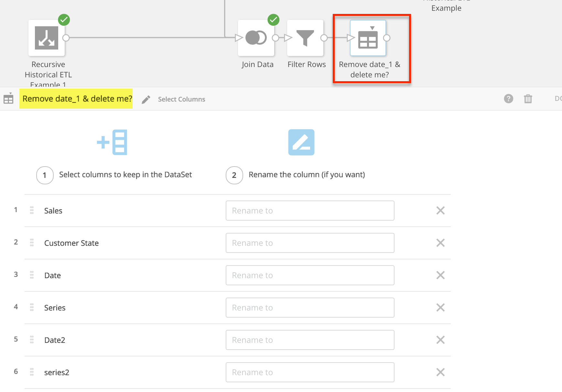
Task: Delete this step using the trash icon
Action: tap(528, 99)
